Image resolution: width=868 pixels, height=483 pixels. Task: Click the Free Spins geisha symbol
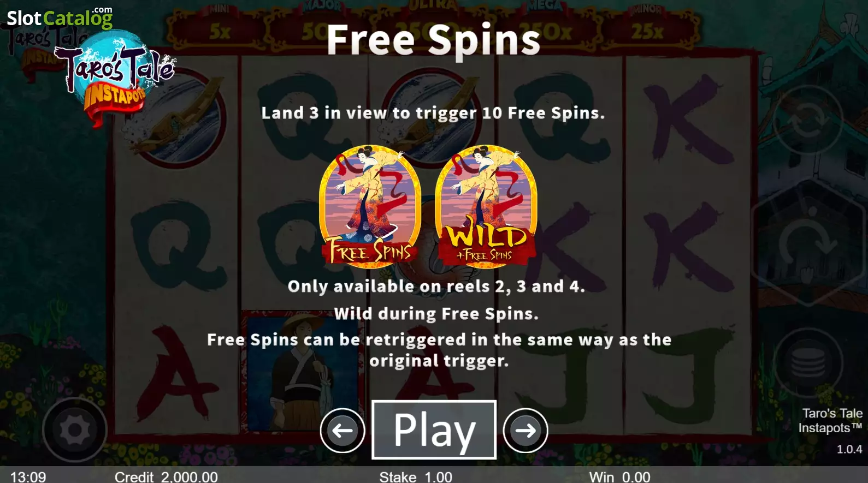370,206
